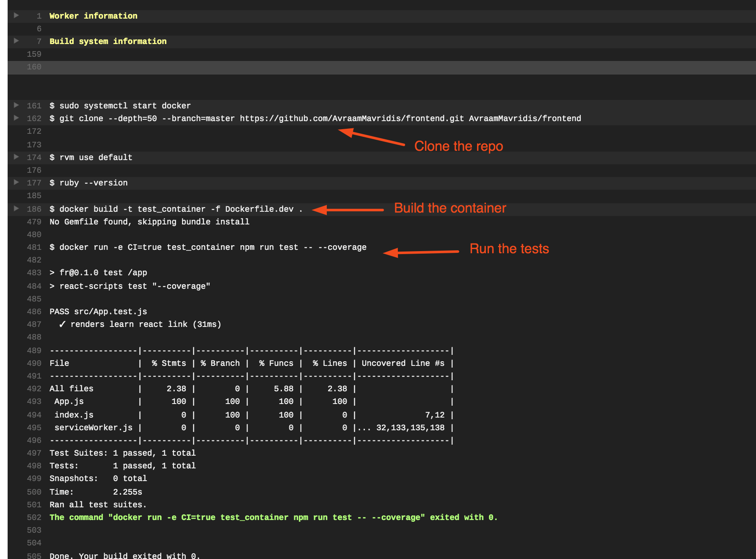Click the '% Stmts' column header
756x559 pixels.
(169, 363)
